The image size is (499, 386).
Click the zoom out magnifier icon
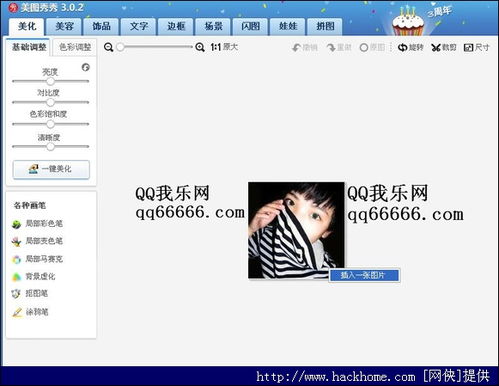coord(109,47)
